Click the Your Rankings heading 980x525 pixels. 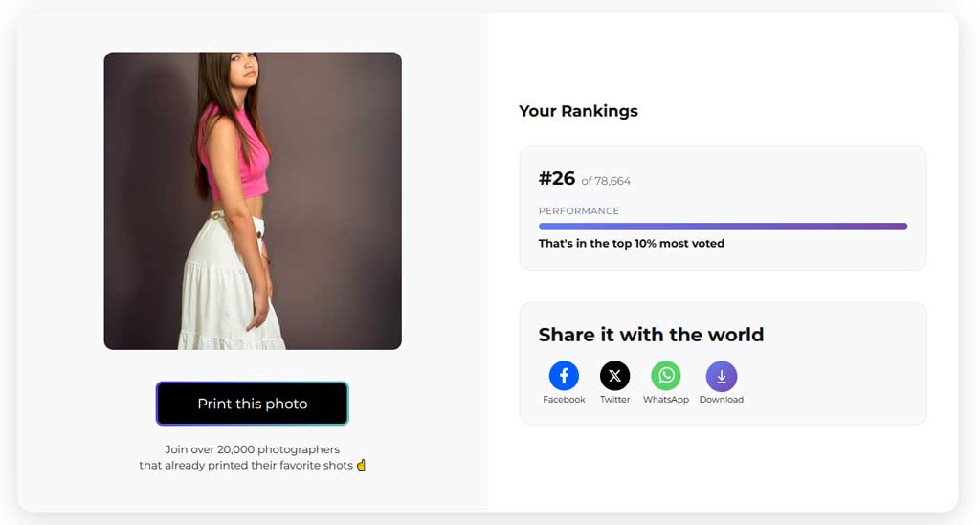pyautogui.click(x=578, y=111)
